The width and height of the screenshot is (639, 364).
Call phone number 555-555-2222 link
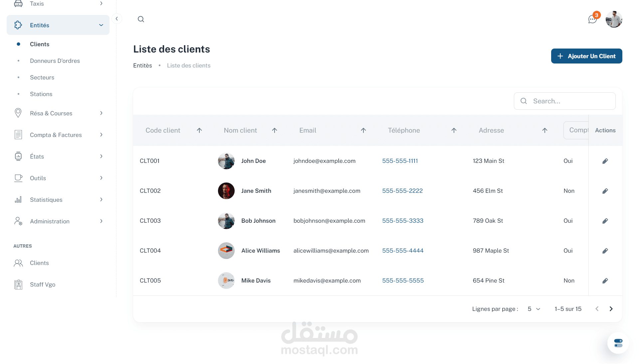(x=402, y=191)
